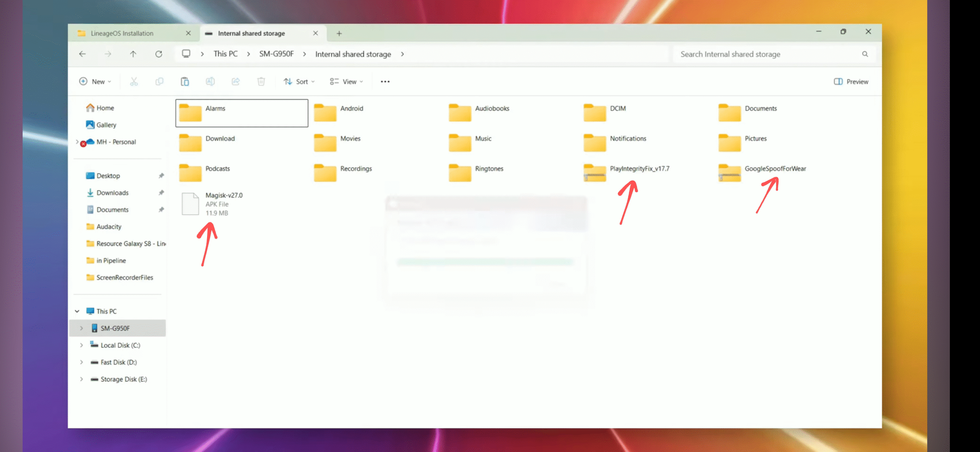Click the Delete trash icon
Screen dimensions: 980x452
click(261, 81)
